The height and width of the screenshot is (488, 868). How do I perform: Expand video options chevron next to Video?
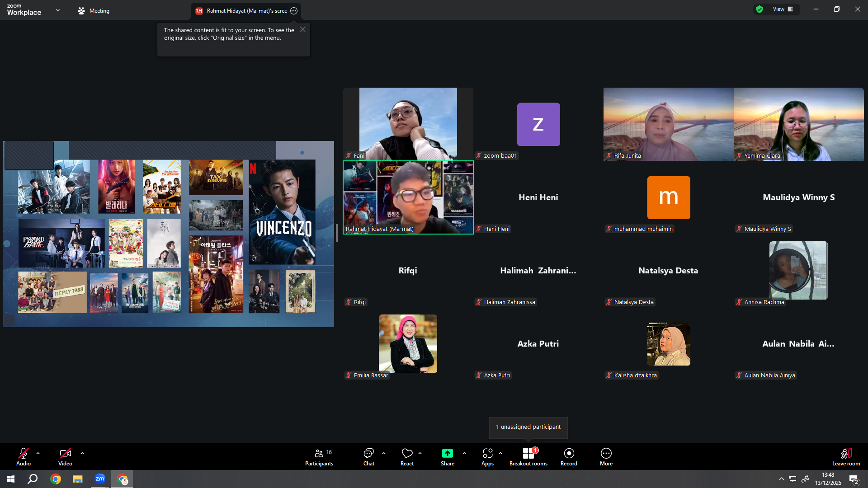tap(82, 453)
